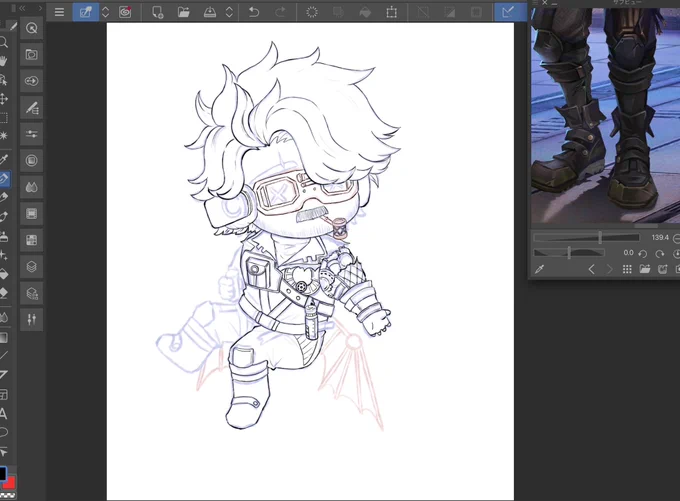This screenshot has height=501, width=680.
Task: Open a file with the folder icon
Action: coord(183,12)
